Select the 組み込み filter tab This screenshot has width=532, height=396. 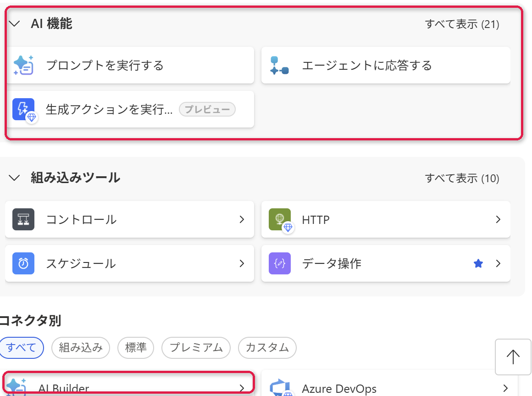click(x=81, y=347)
